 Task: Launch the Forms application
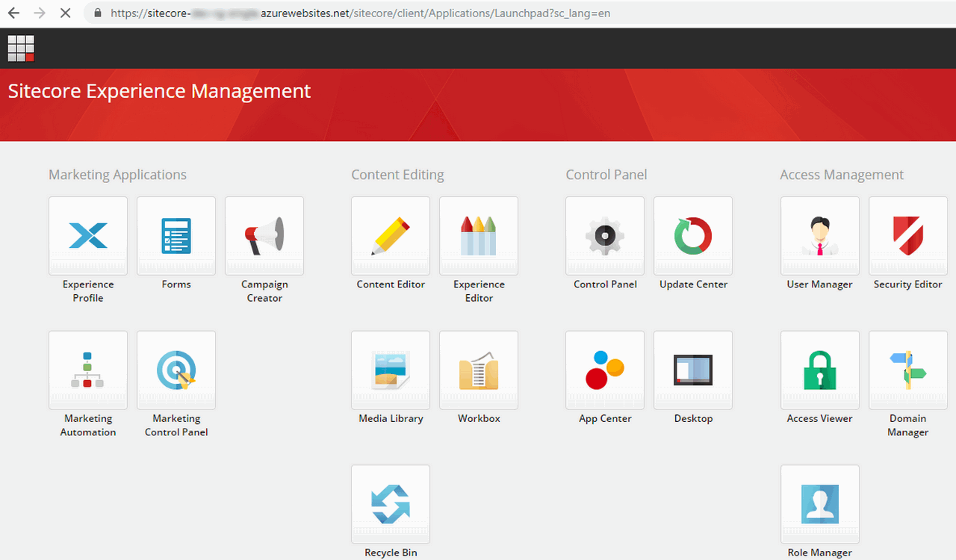[176, 236]
